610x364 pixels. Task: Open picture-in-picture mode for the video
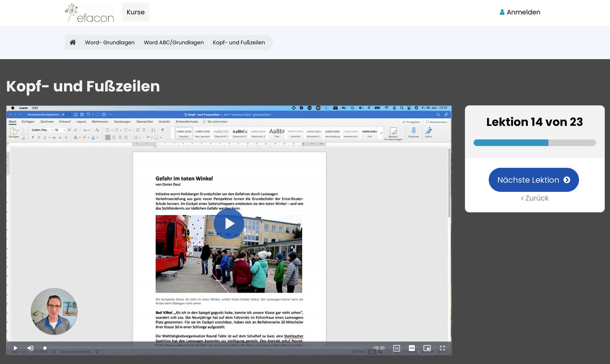coord(427,348)
